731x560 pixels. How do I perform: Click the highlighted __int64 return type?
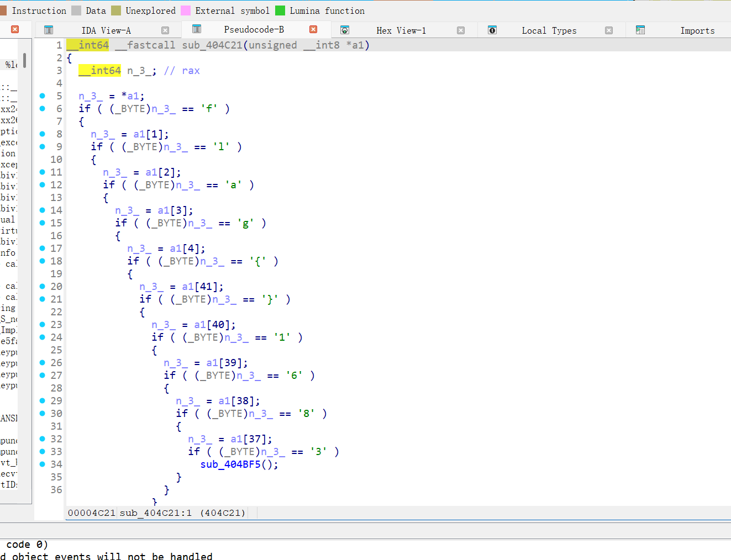pos(88,45)
